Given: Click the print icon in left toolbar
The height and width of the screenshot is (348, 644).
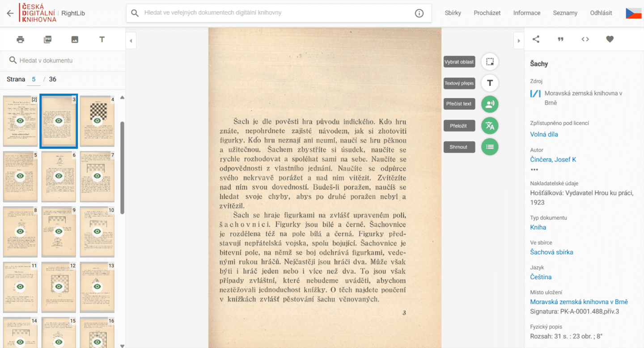Looking at the screenshot, I should coord(20,39).
